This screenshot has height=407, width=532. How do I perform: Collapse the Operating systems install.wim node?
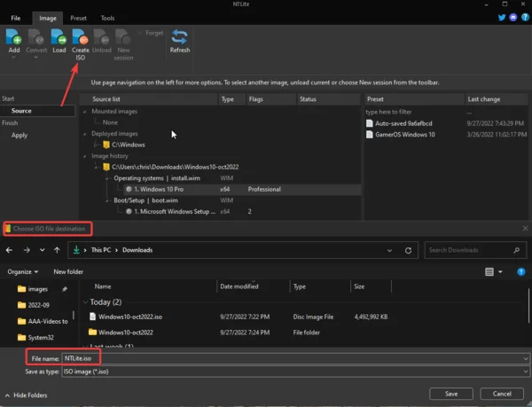107,178
